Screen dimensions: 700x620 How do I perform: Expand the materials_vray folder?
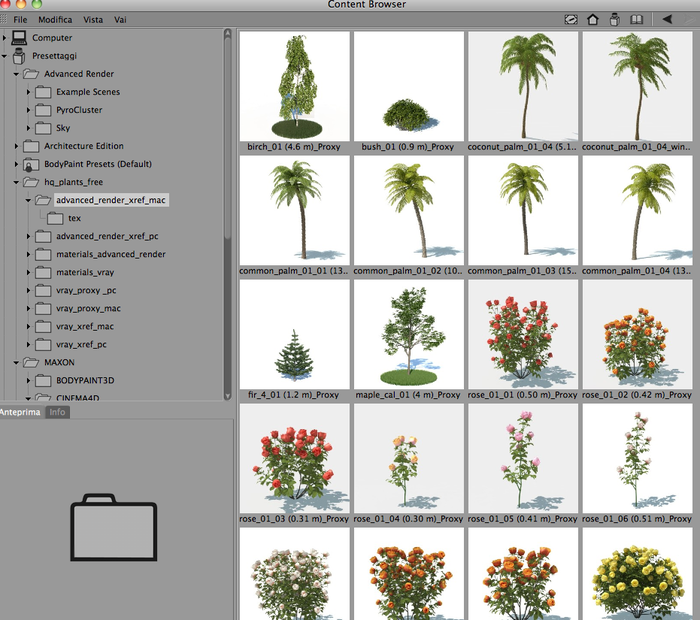(28, 272)
